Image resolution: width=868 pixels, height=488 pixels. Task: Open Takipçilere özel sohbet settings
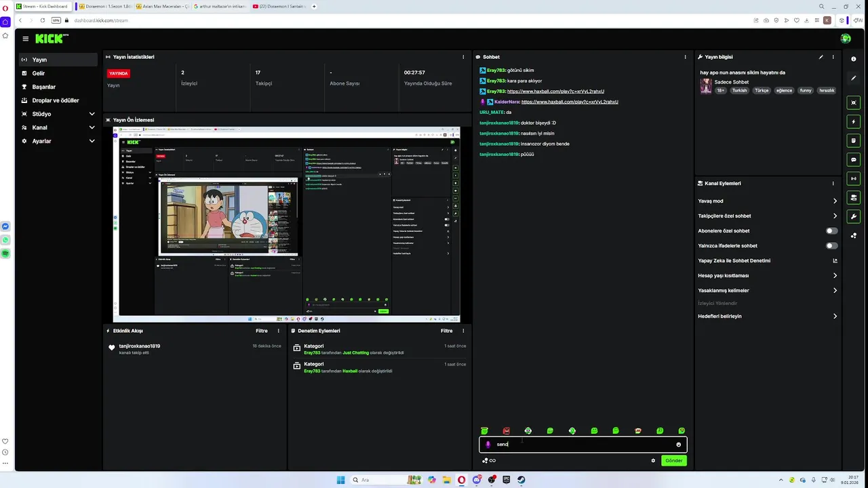(x=768, y=216)
